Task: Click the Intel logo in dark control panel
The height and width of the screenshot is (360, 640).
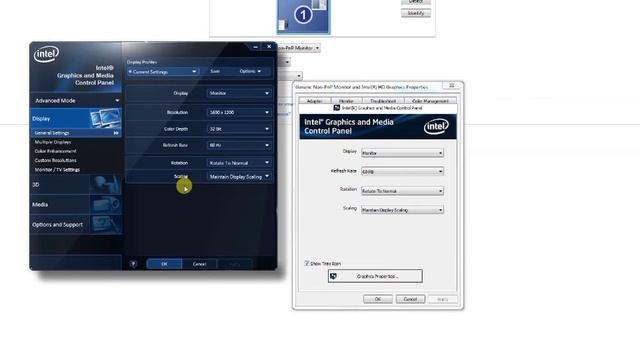Action: 46,54
